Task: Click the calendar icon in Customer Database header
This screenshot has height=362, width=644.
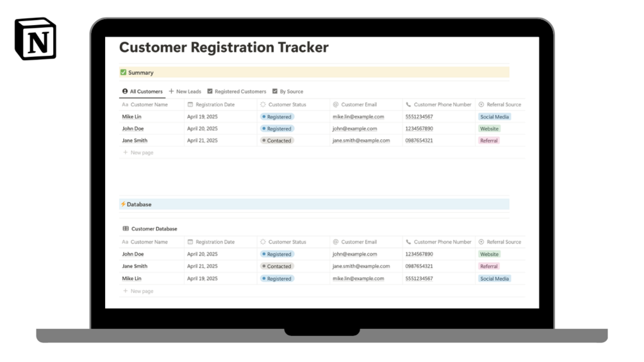Action: click(190, 242)
